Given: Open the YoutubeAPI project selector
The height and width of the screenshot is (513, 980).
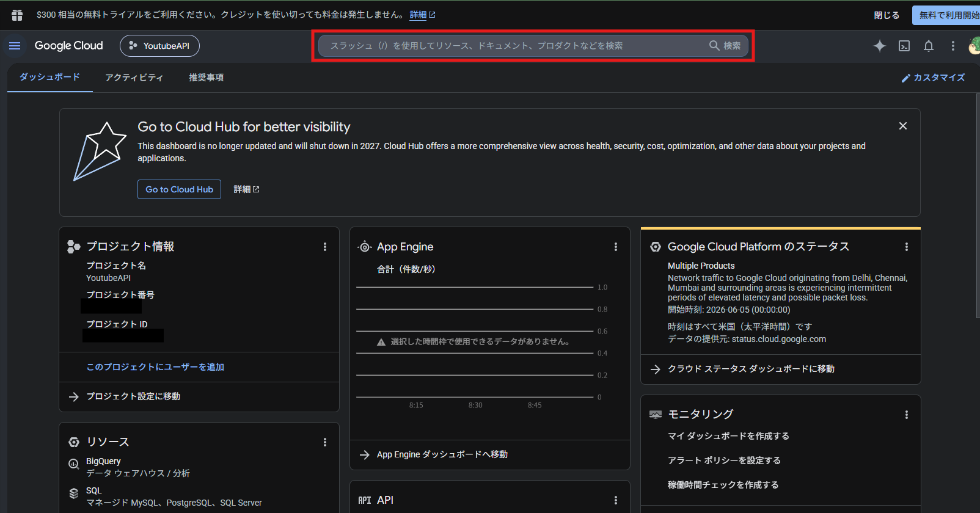Looking at the screenshot, I should coord(159,46).
